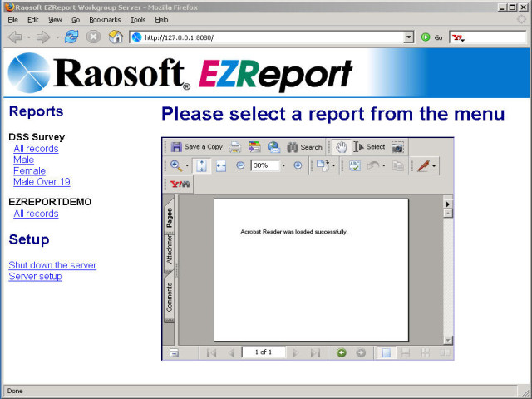Click the '1 of 1' page number field

coord(264,352)
